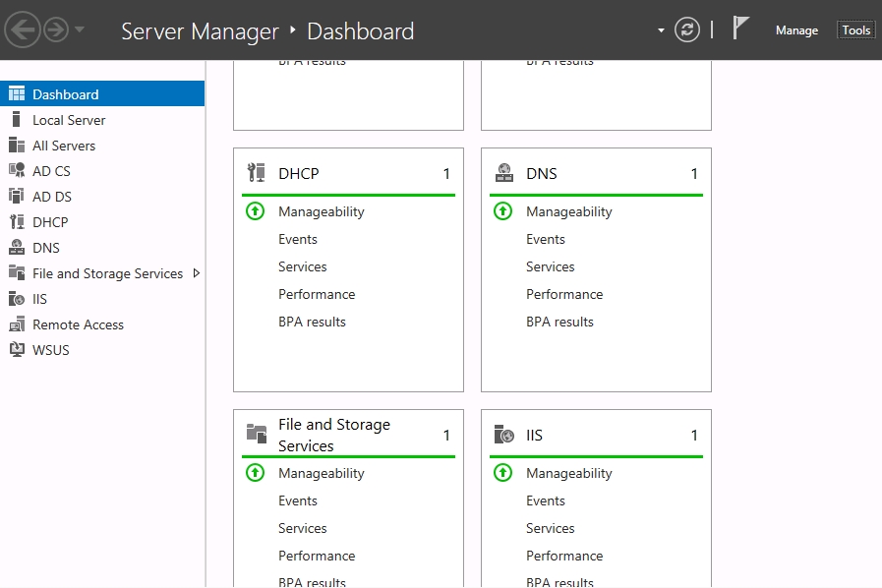
Task: Click the back navigation arrow icon
Action: (22, 30)
